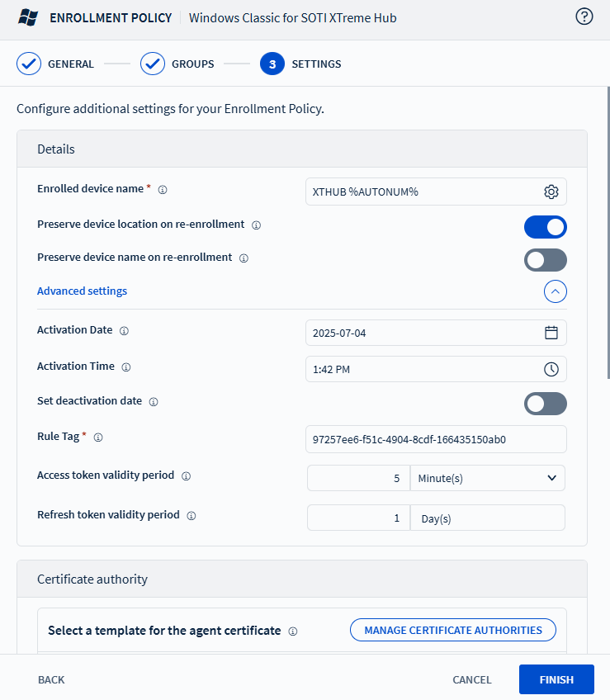
Task: Open the Activation Time clock picker icon
Action: (x=551, y=369)
